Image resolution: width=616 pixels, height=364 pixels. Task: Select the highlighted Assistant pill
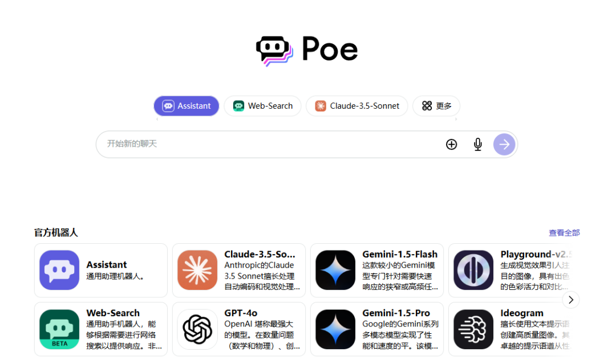186,105
